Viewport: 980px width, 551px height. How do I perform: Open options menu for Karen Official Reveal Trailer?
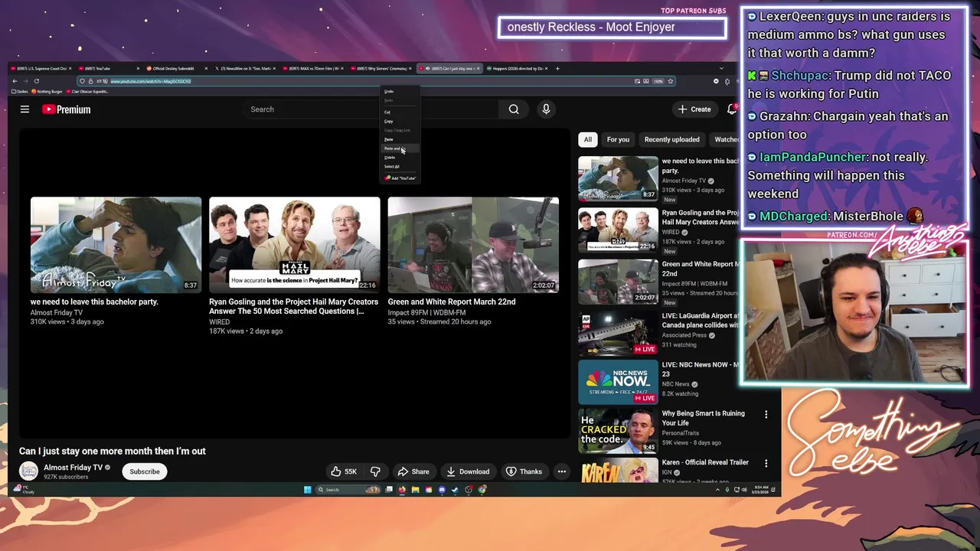(766, 463)
